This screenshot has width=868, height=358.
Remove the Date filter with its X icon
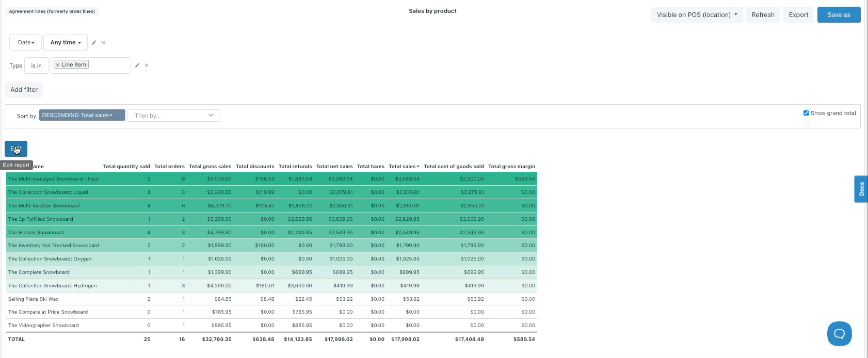(103, 43)
